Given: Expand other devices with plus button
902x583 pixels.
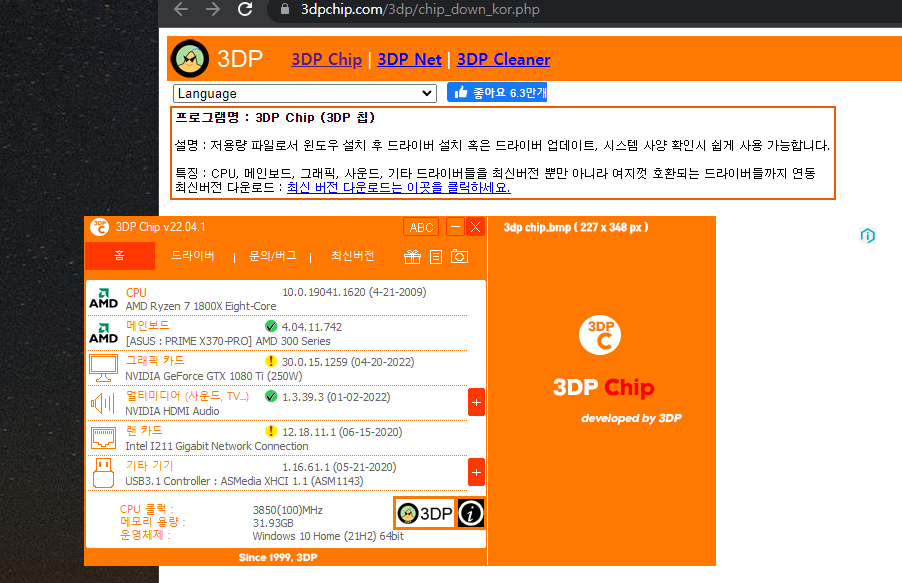Looking at the screenshot, I should point(476,473).
